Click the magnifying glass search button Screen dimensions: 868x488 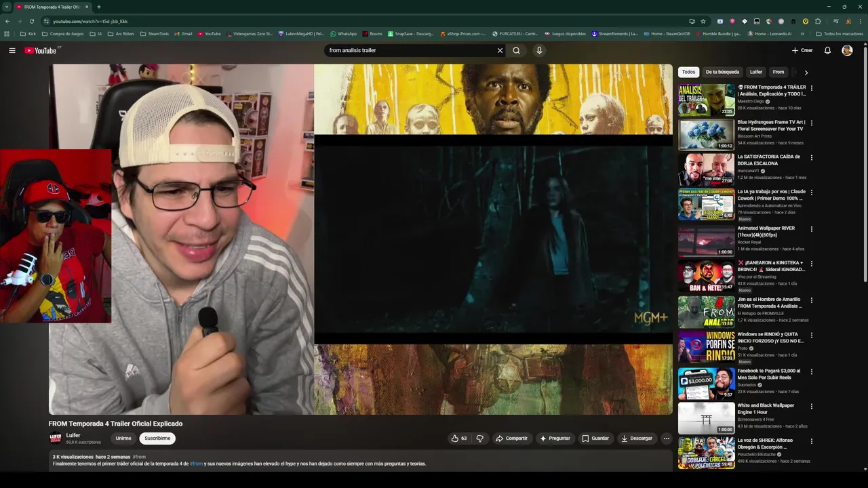(x=516, y=50)
